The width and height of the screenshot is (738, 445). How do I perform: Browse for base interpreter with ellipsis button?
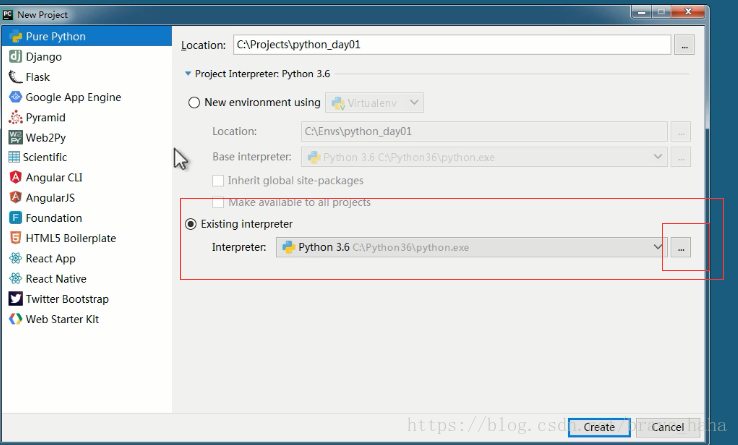pyautogui.click(x=681, y=157)
